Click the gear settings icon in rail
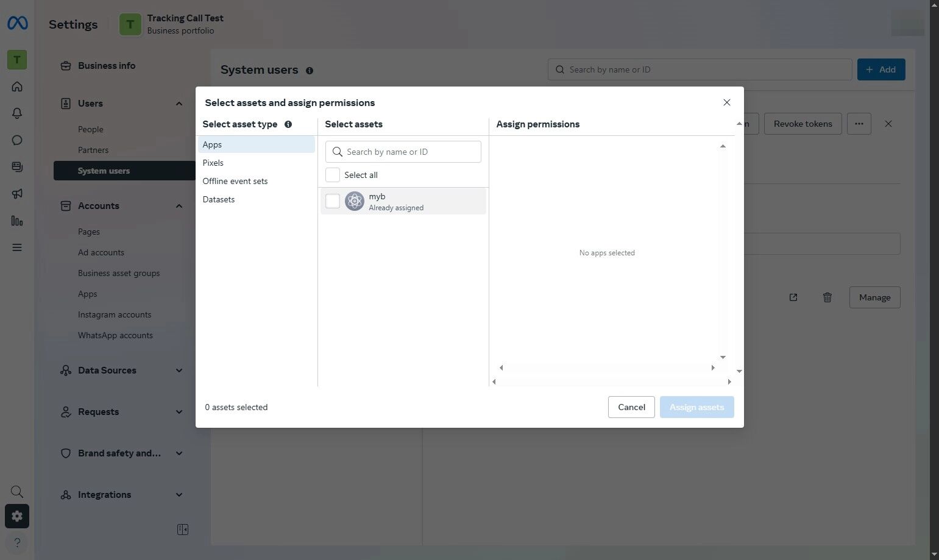 17,516
